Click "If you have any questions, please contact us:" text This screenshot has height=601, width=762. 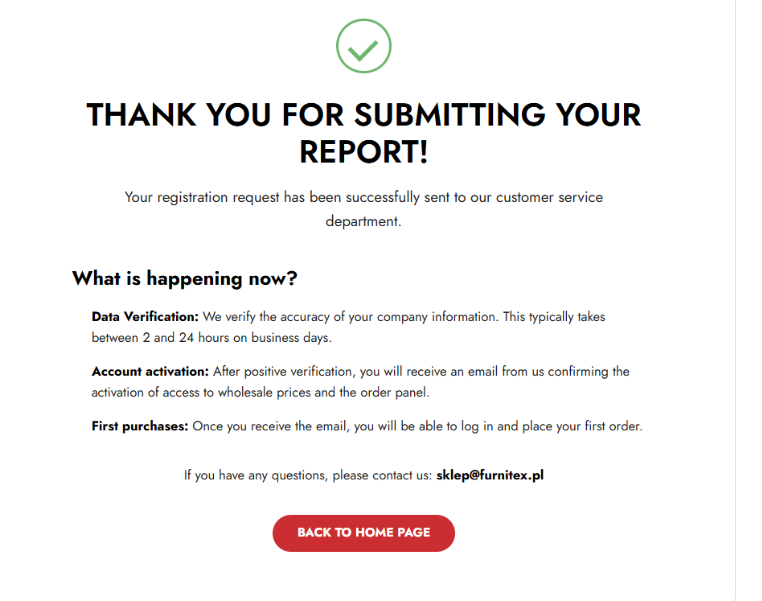(308, 475)
